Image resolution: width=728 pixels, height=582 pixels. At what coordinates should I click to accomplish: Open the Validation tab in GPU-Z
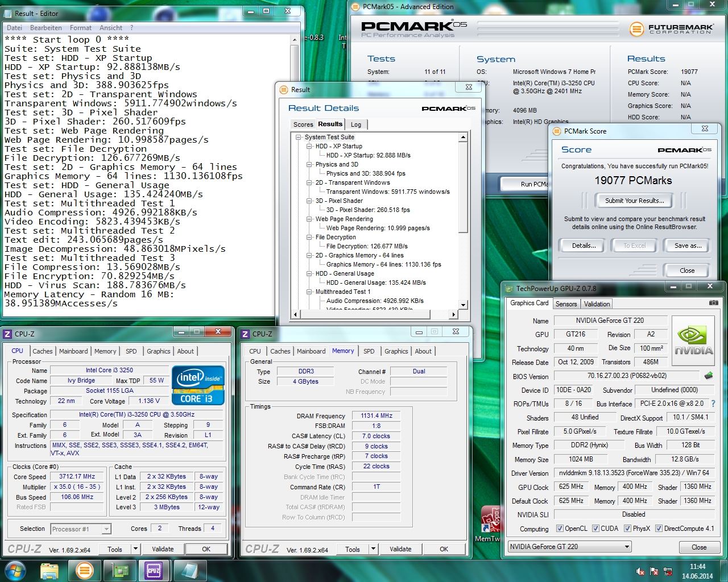tap(597, 304)
